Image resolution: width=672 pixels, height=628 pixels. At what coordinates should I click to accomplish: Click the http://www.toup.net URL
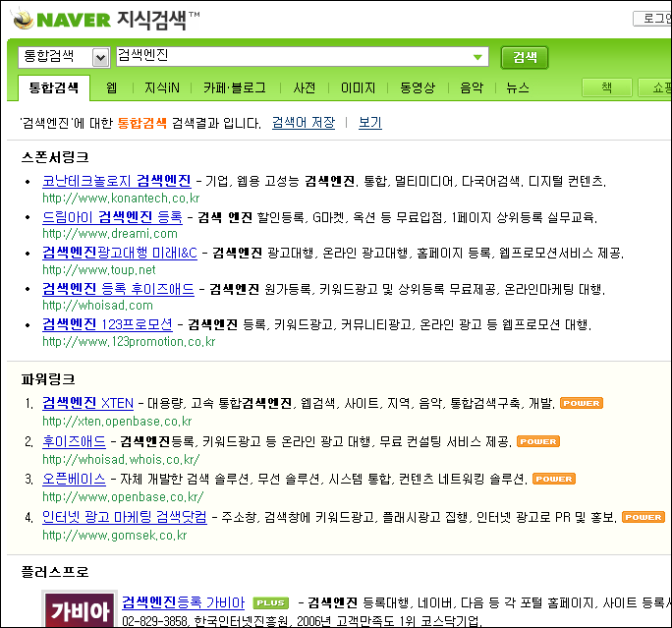[98, 269]
